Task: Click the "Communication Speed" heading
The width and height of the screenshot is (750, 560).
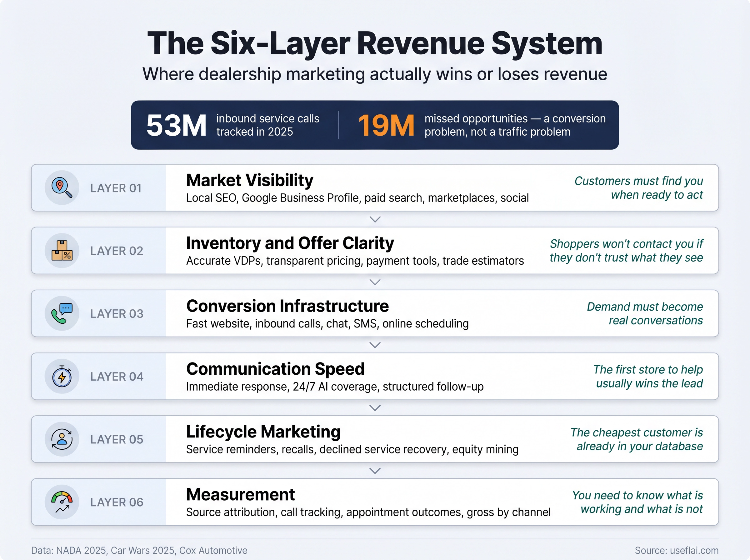Action: pos(275,369)
